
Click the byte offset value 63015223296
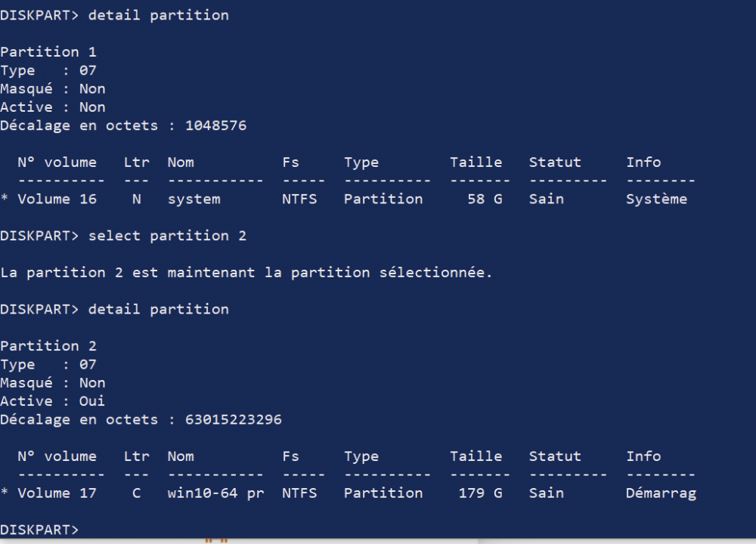233,419
